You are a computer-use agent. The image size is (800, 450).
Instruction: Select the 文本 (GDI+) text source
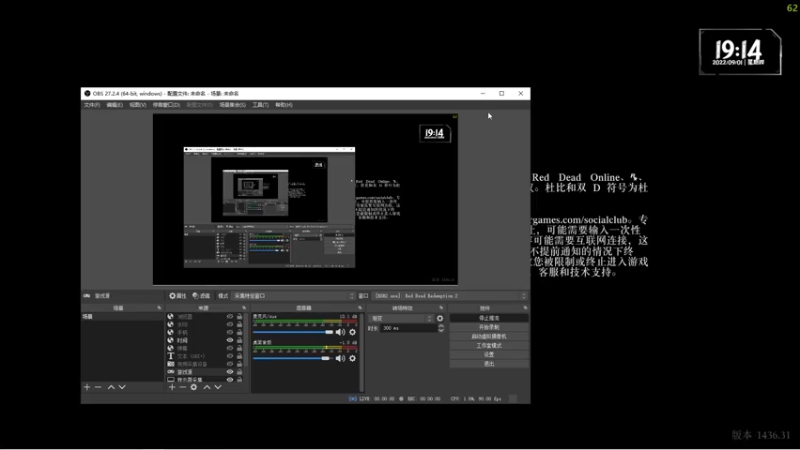pos(205,356)
